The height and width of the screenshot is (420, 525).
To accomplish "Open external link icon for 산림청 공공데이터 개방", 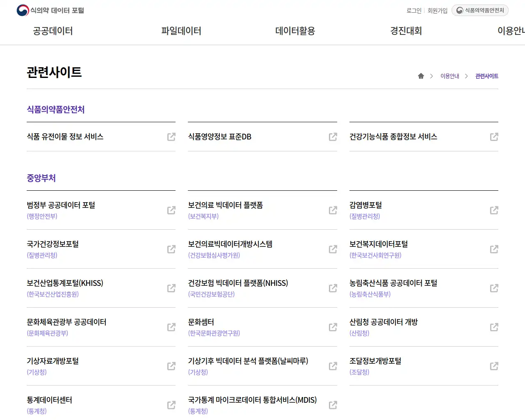I will (x=494, y=327).
